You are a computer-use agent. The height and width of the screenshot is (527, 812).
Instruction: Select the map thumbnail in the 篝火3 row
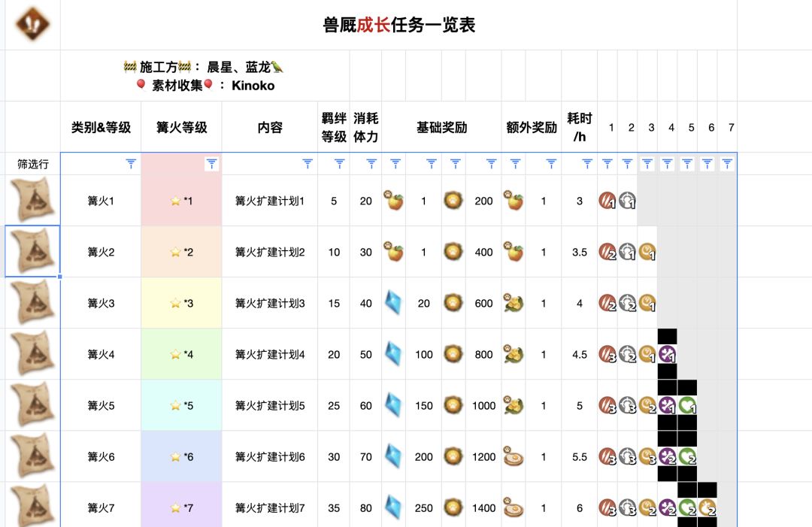click(32, 302)
